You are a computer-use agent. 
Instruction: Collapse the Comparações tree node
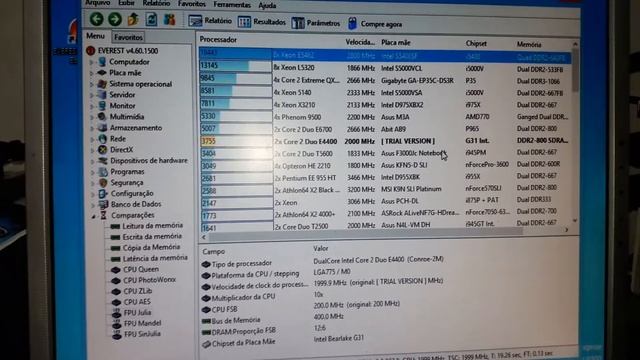coord(93,216)
